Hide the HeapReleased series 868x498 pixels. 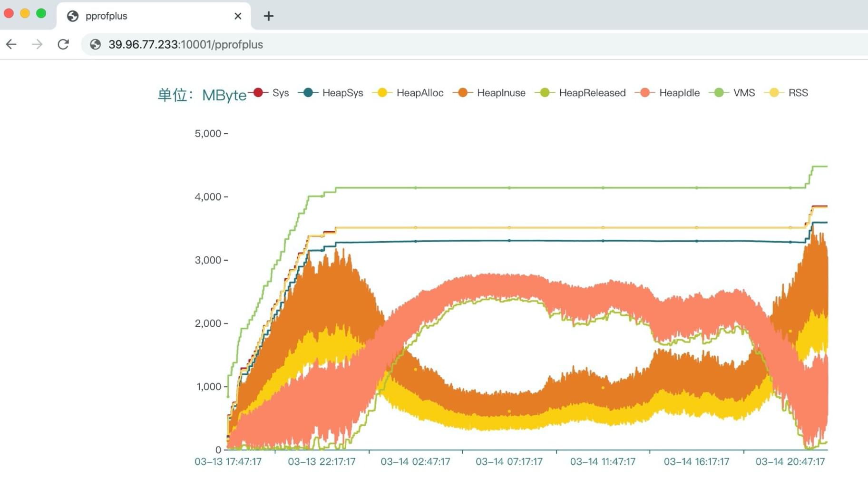581,93
